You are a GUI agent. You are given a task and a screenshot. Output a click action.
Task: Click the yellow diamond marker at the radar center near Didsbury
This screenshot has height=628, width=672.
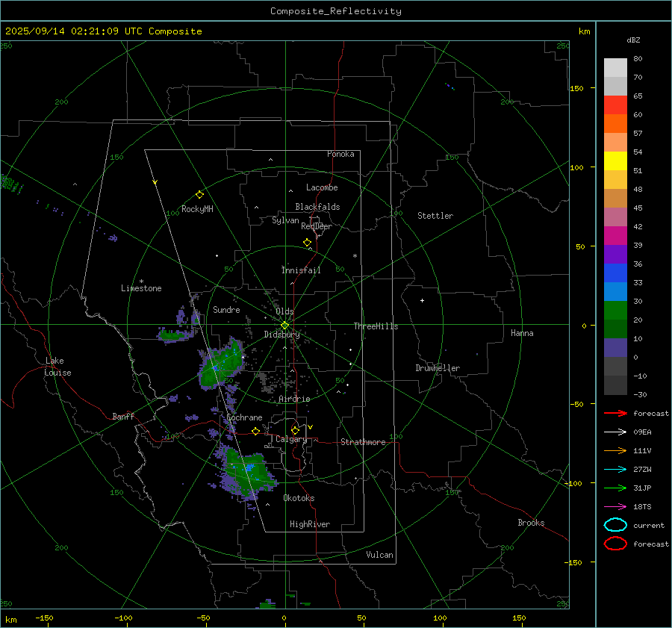[284, 326]
